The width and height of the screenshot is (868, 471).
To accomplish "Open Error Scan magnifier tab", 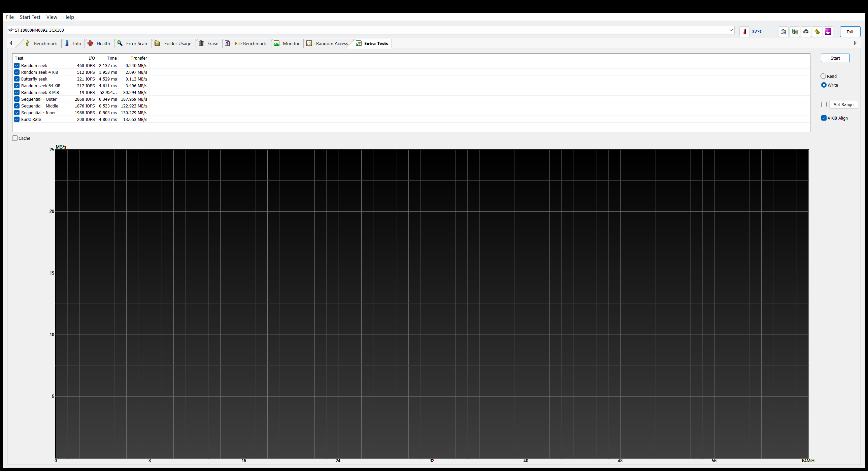I will pos(132,43).
